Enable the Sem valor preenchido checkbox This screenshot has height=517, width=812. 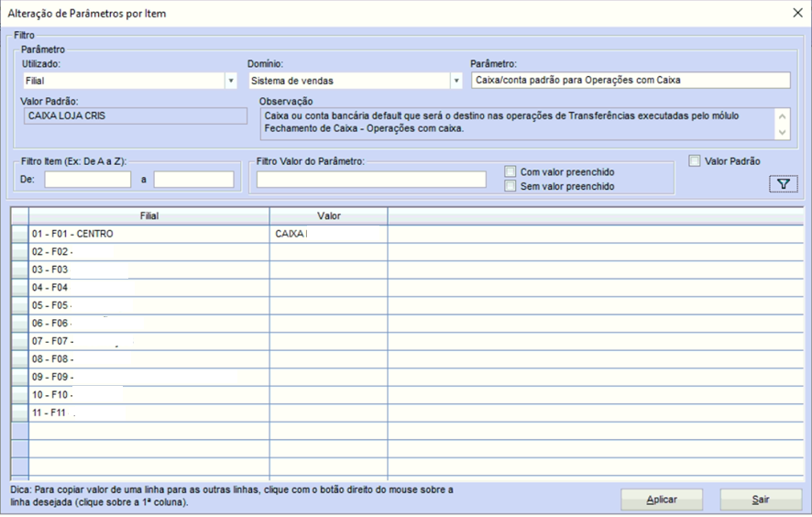click(x=510, y=186)
